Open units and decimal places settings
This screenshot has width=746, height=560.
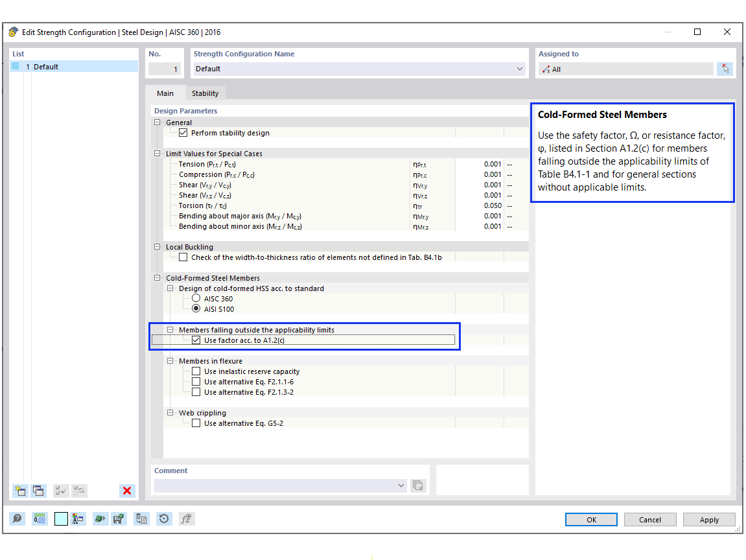(x=39, y=519)
